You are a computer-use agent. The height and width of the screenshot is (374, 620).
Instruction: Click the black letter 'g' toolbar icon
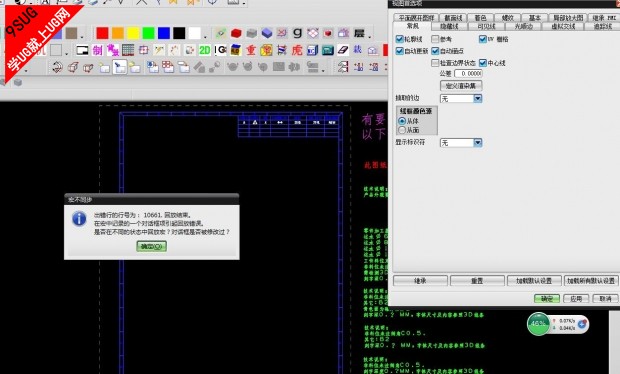297,33
